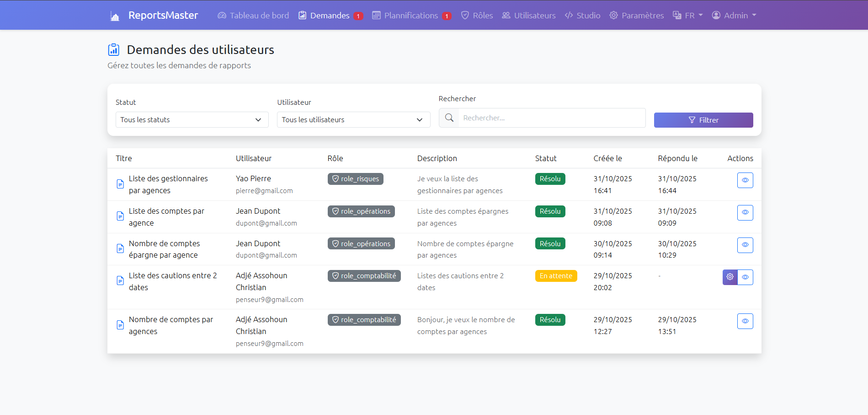The width and height of the screenshot is (868, 415).
Task: Click the document icon beside 'Liste des gestionnaires'
Action: [x=120, y=184]
